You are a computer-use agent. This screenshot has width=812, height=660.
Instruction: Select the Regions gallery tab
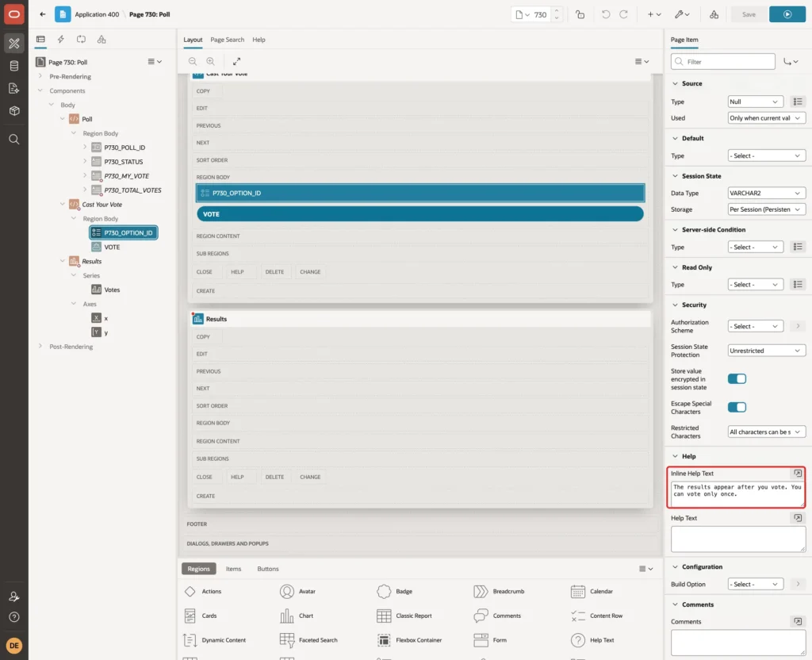(x=199, y=569)
